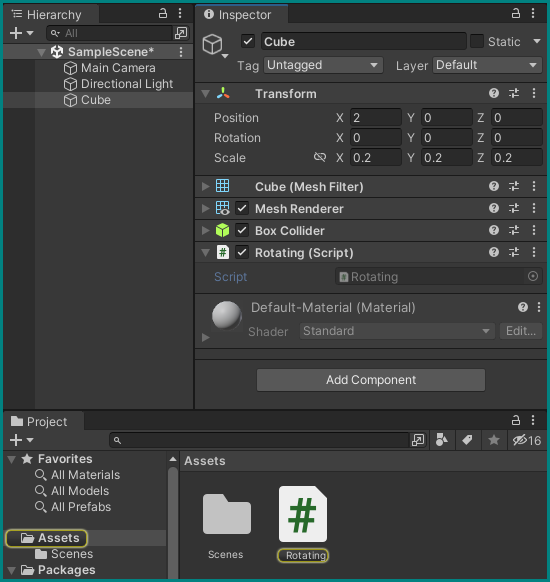Image resolution: width=550 pixels, height=582 pixels.
Task: Open the Static flags dropdown arrow
Action: point(537,41)
